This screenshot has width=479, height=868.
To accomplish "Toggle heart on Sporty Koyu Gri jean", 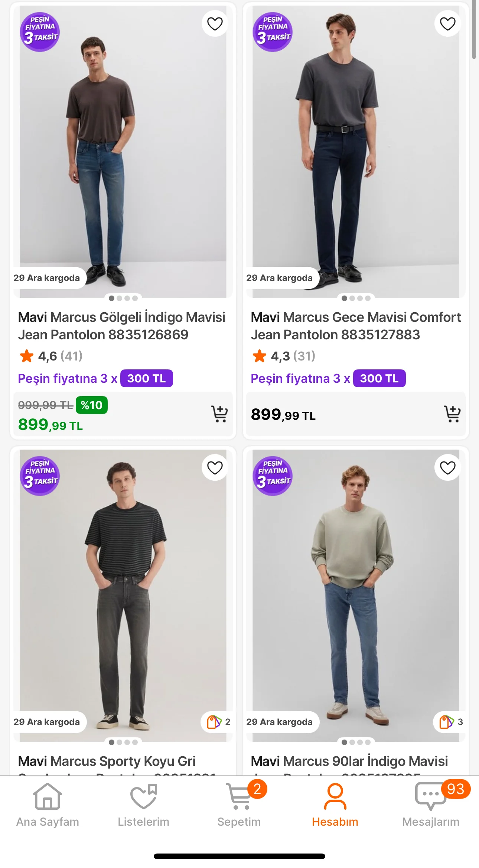I will coord(215,468).
